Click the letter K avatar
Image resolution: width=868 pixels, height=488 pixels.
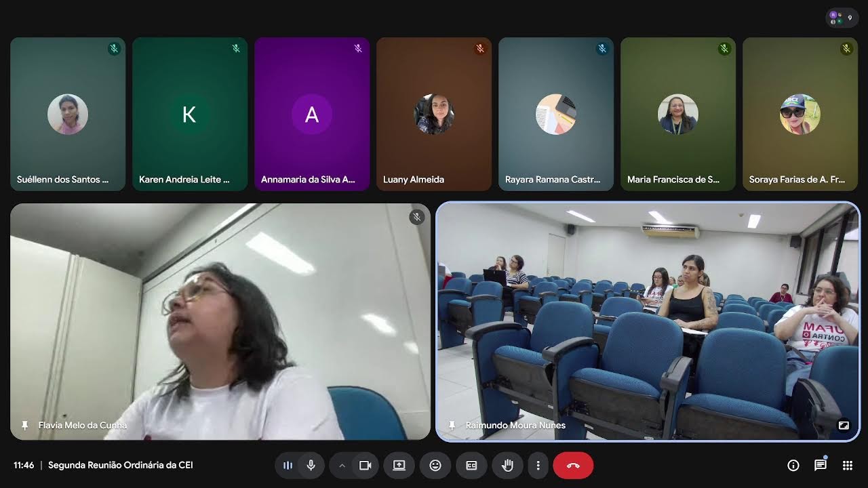tap(190, 114)
